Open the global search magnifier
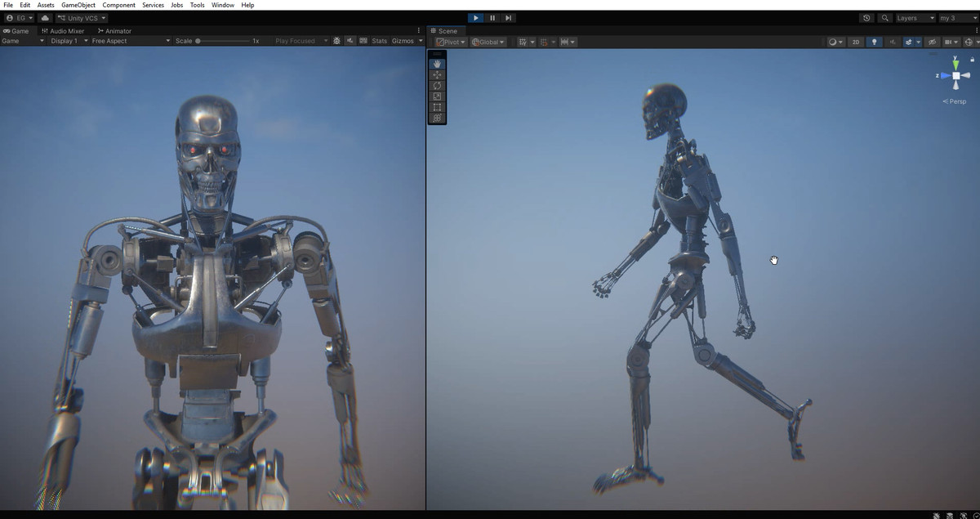The height and width of the screenshot is (519, 980). 884,18
